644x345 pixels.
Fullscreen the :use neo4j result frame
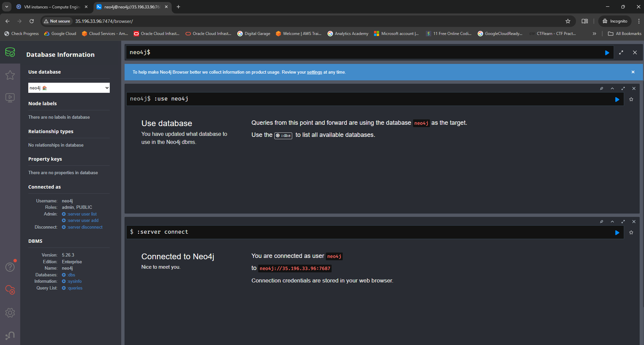tap(623, 88)
